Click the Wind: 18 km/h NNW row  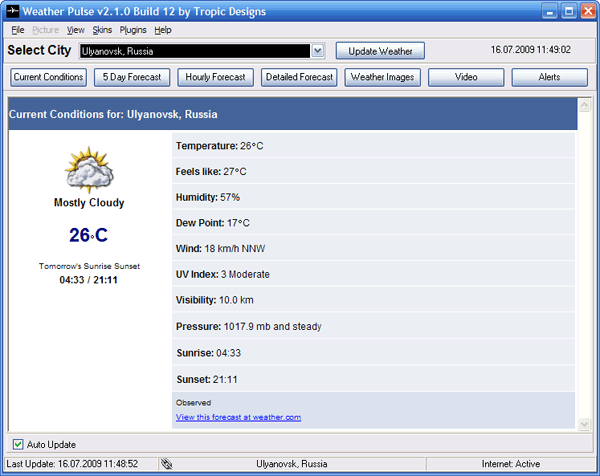point(373,248)
